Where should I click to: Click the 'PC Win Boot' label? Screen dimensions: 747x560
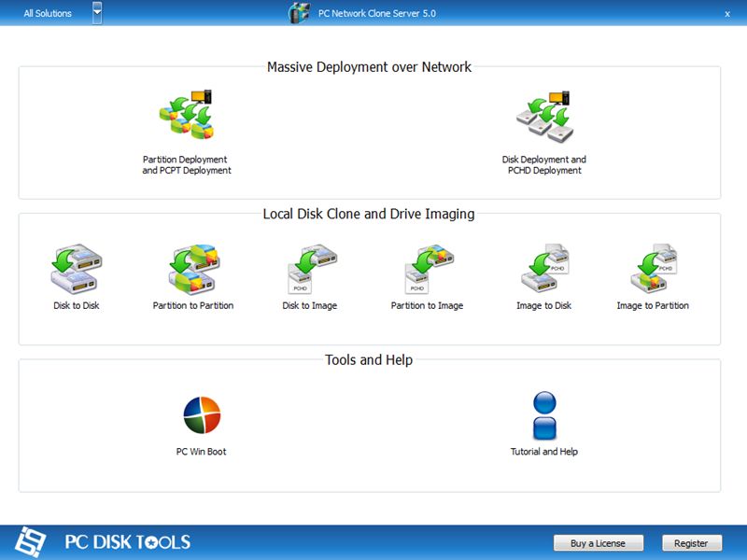tap(201, 452)
